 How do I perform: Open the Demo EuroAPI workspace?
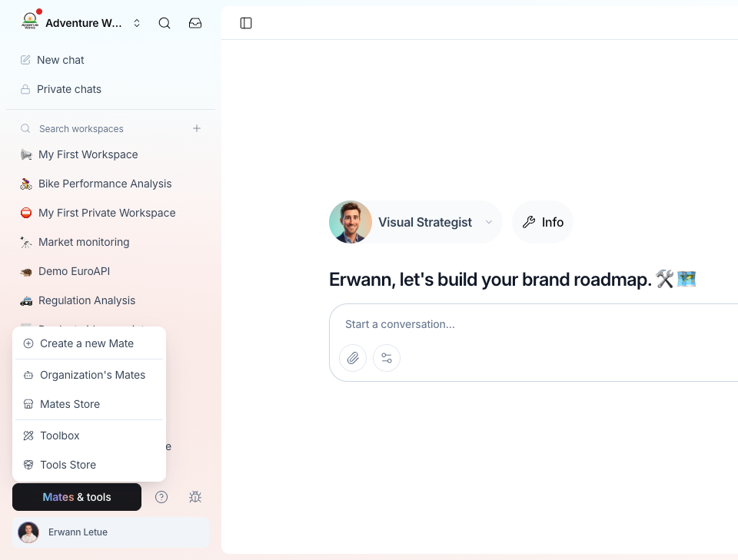point(111,271)
